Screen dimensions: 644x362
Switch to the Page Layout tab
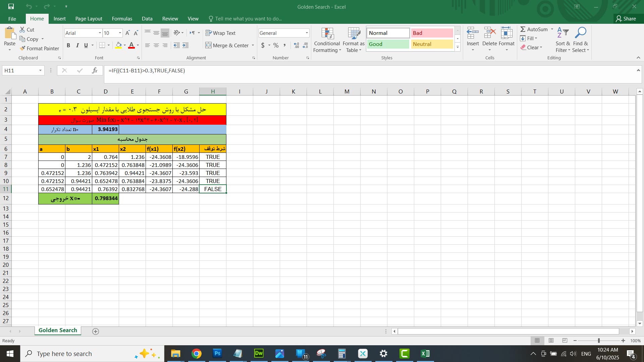click(x=89, y=19)
